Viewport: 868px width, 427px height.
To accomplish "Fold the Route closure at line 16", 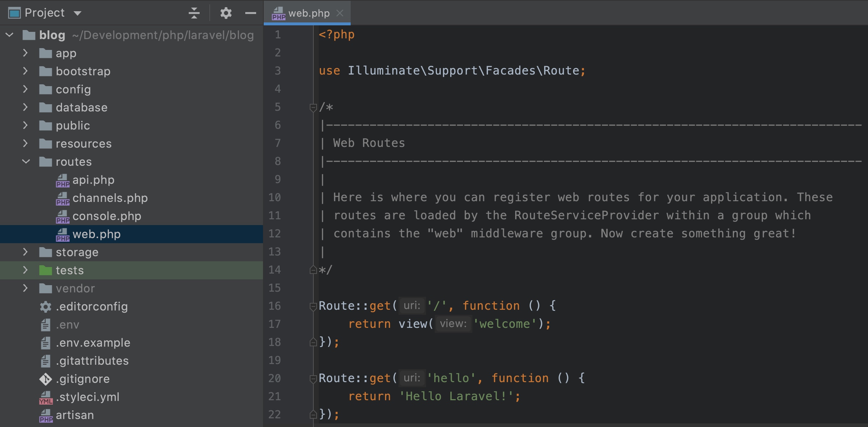I will click(313, 307).
